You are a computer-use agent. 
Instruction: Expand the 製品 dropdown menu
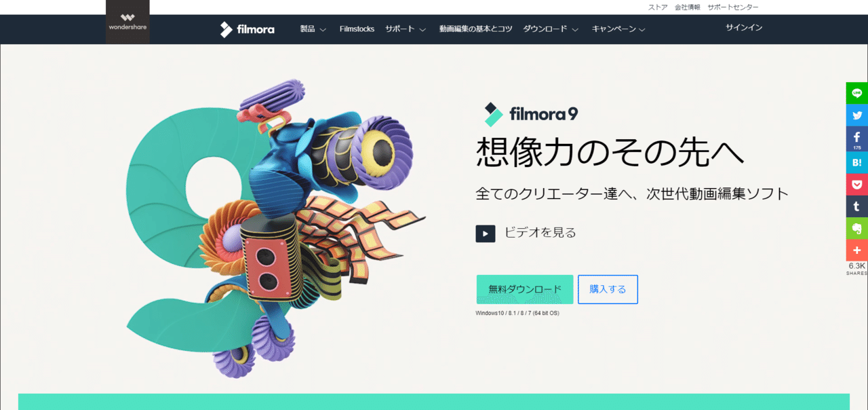pos(313,29)
